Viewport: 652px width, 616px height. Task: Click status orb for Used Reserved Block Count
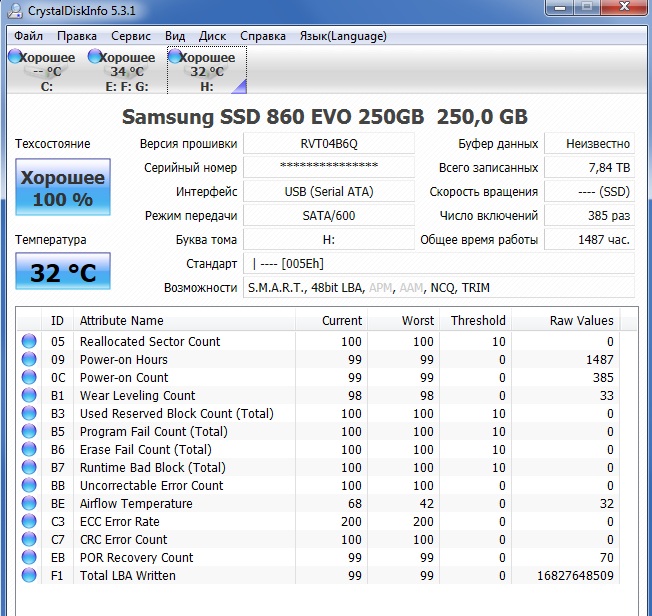click(29, 413)
